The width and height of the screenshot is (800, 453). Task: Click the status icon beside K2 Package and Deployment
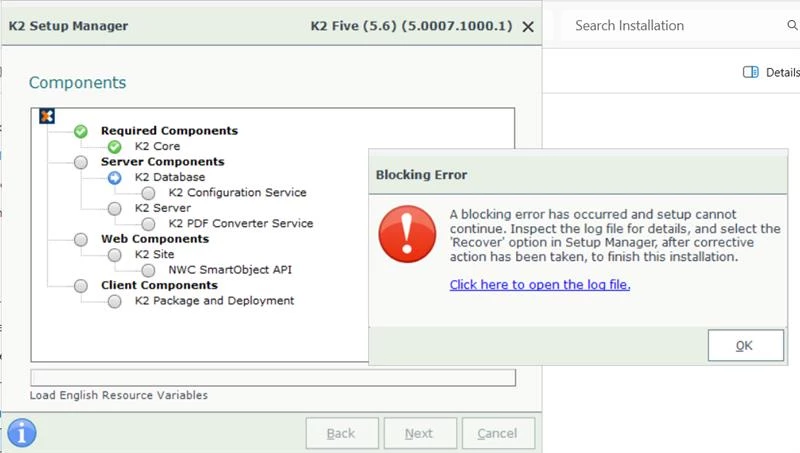tap(114, 301)
